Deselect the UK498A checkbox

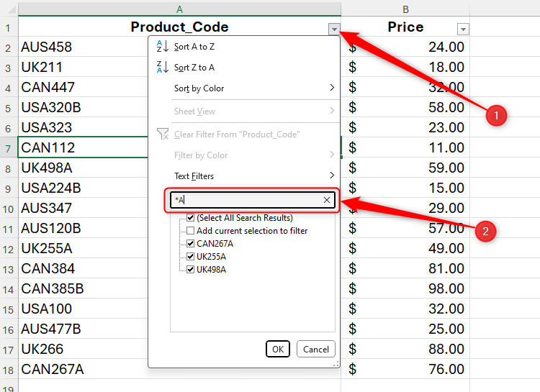click(190, 270)
